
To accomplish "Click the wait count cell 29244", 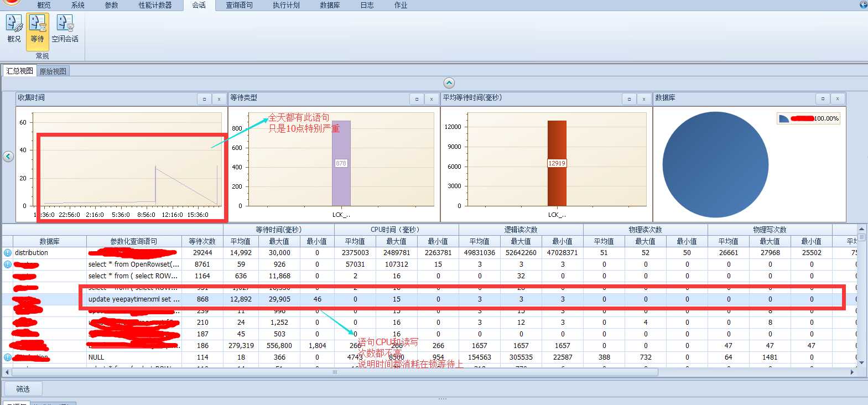I will click(x=202, y=253).
